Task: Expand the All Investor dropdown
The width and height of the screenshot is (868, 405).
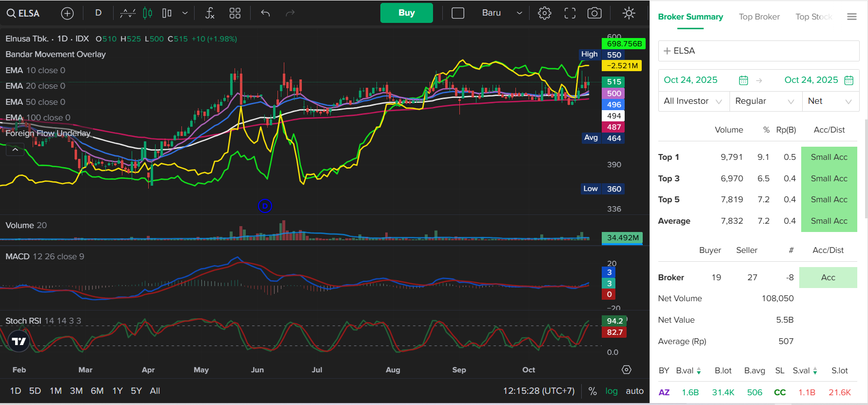Action: [x=693, y=101]
